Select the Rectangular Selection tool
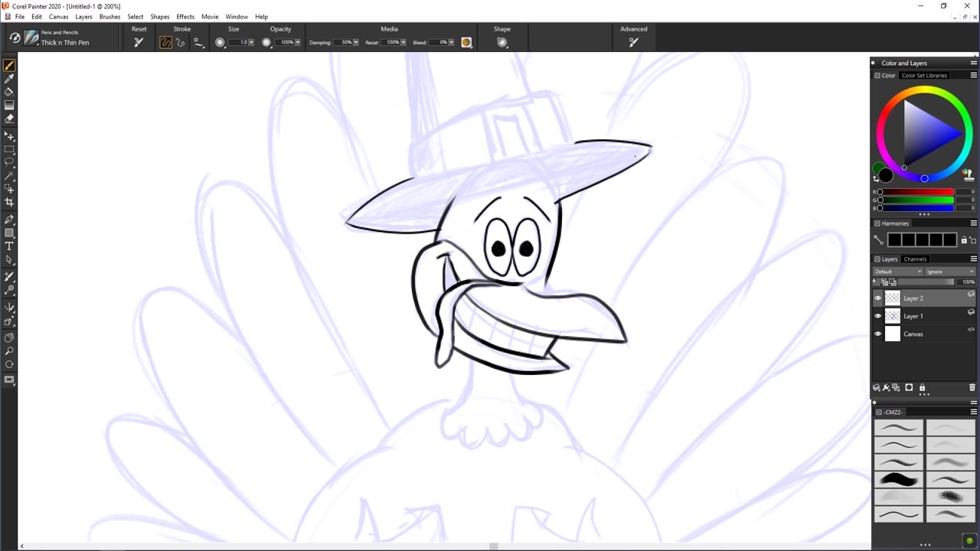The image size is (980, 551). tap(9, 149)
